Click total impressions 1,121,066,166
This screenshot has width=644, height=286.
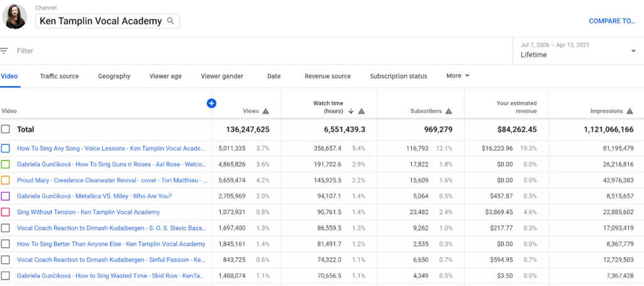609,129
